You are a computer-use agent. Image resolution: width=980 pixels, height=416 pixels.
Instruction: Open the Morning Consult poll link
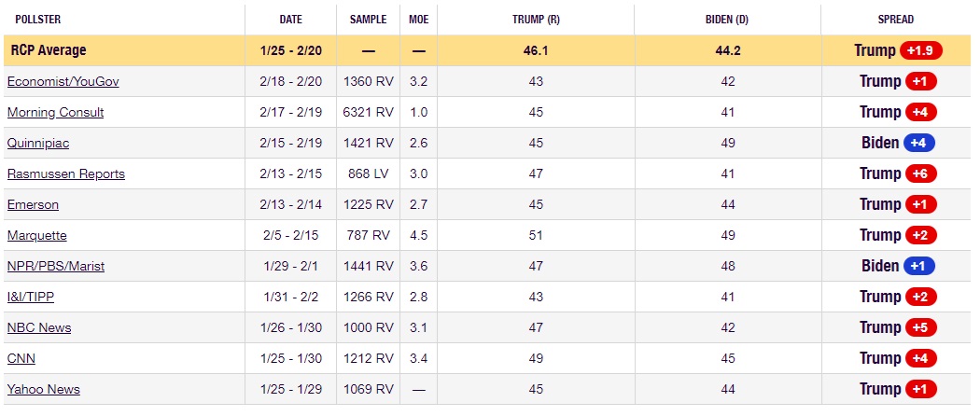[x=56, y=113]
